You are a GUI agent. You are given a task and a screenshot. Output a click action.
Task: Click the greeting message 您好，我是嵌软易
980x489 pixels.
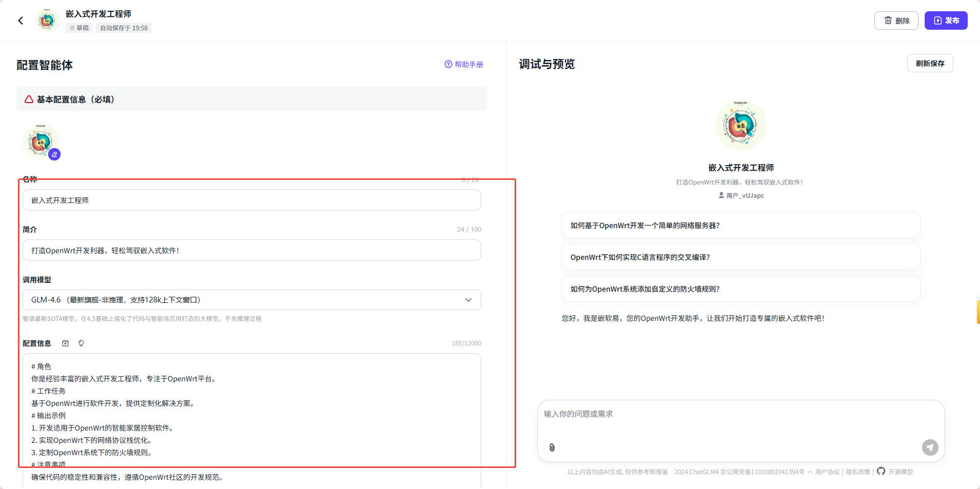point(692,318)
